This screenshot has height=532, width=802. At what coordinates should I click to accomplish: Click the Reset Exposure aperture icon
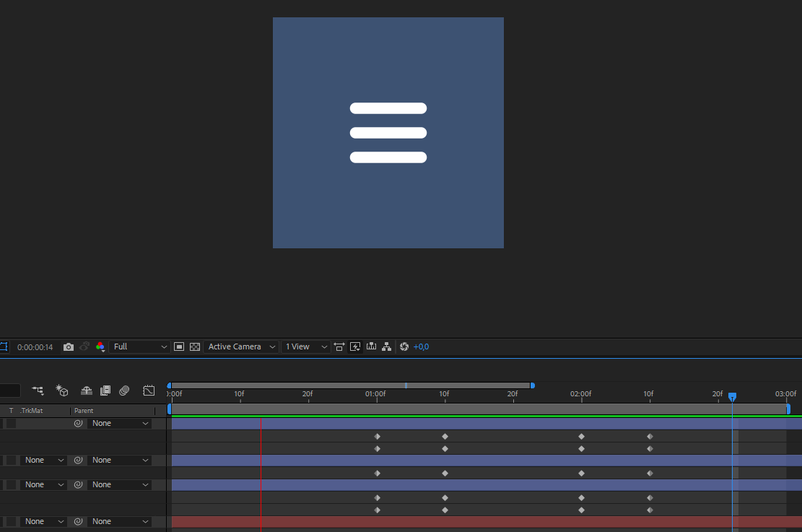(404, 347)
